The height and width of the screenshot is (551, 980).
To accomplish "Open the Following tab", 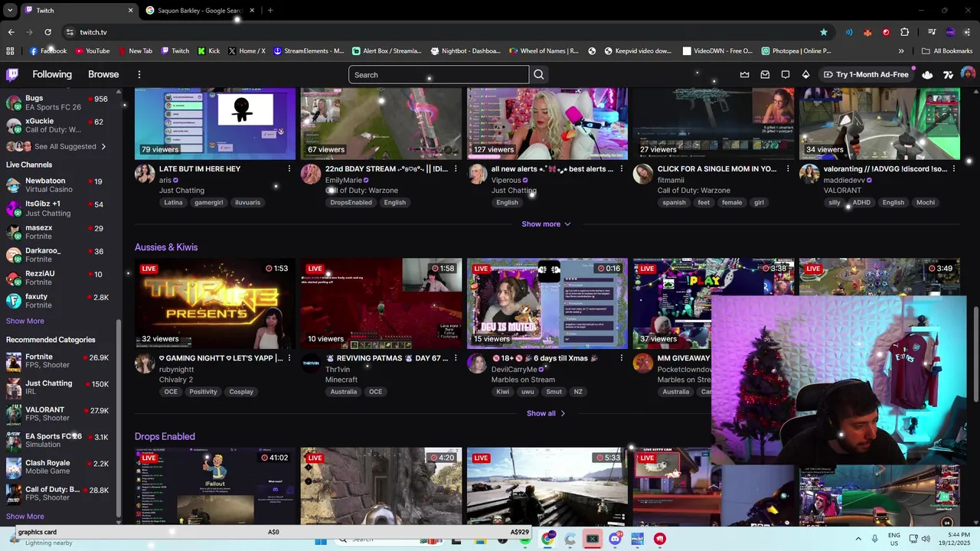I will 52,74.
